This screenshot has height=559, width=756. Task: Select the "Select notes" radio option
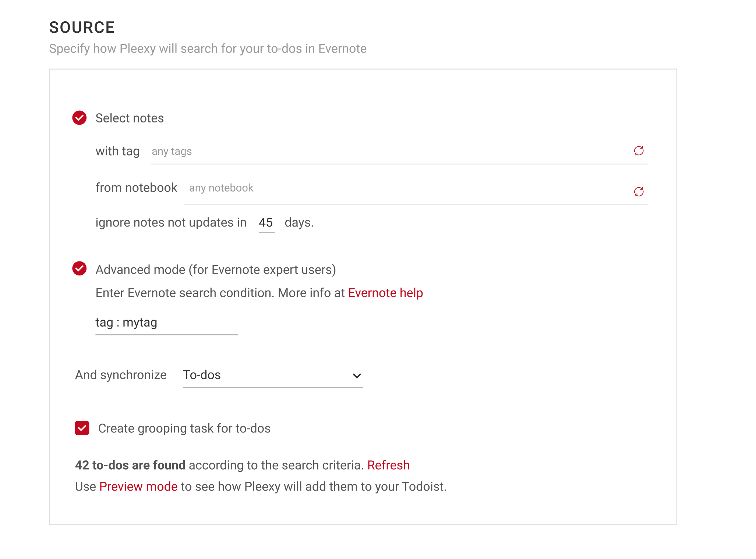coord(80,118)
